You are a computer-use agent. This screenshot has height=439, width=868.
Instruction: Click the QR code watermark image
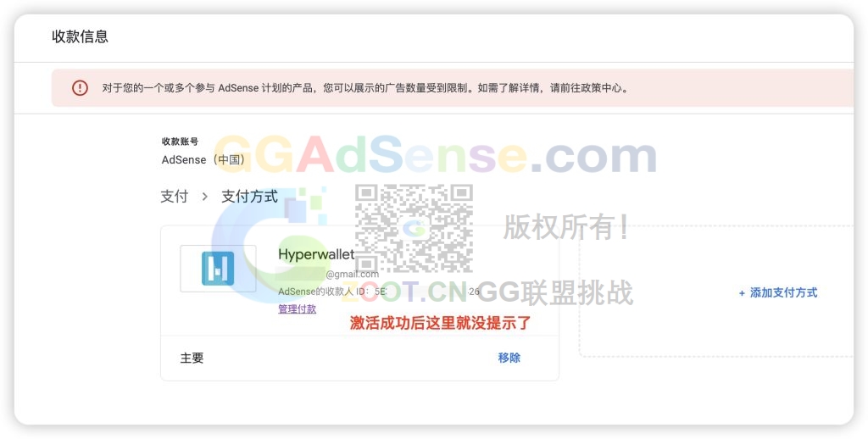[x=414, y=229]
